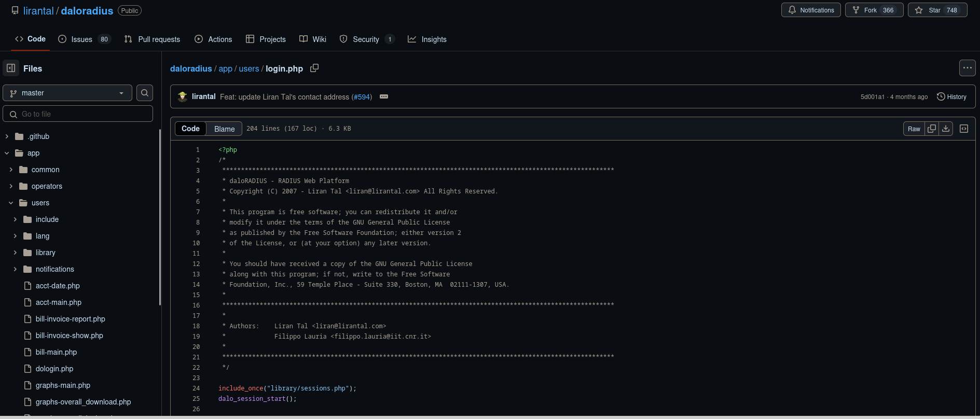The image size is (980, 419).
Task: Switch to Blame view
Action: pos(224,129)
